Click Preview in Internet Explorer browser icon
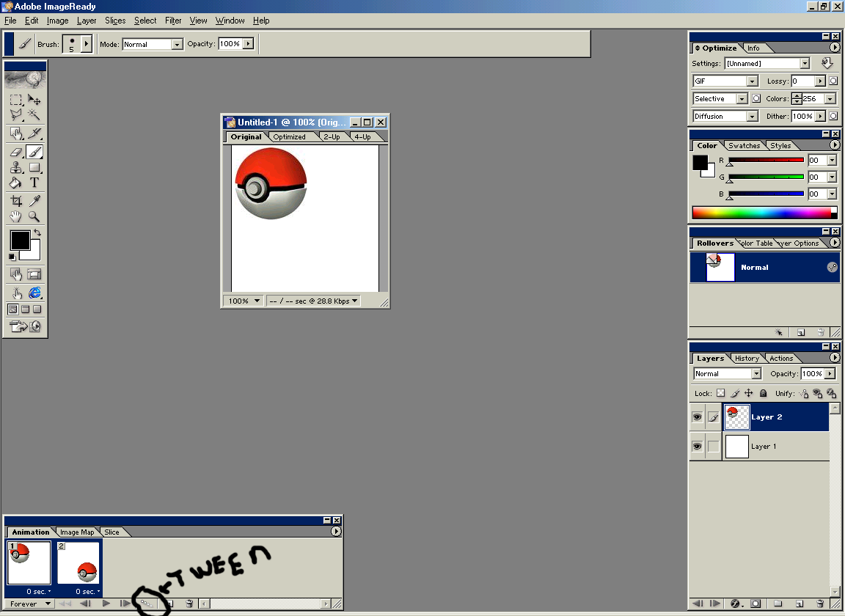The width and height of the screenshot is (845, 616). tap(34, 293)
